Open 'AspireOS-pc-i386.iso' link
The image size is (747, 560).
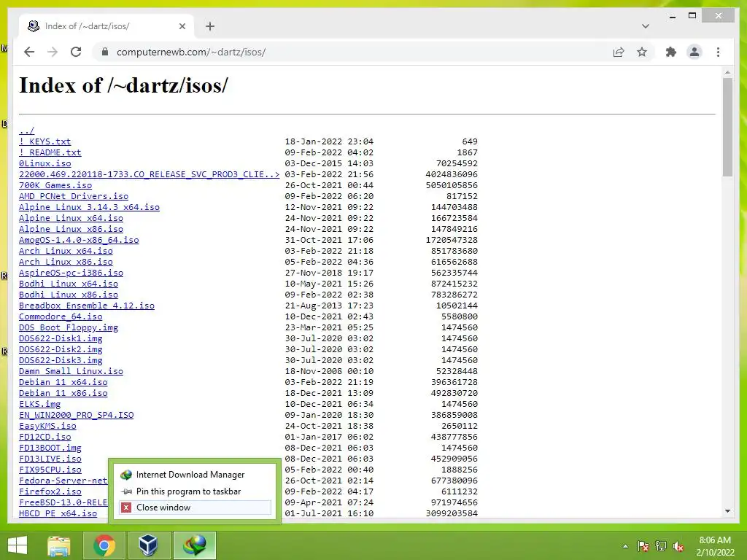71,273
